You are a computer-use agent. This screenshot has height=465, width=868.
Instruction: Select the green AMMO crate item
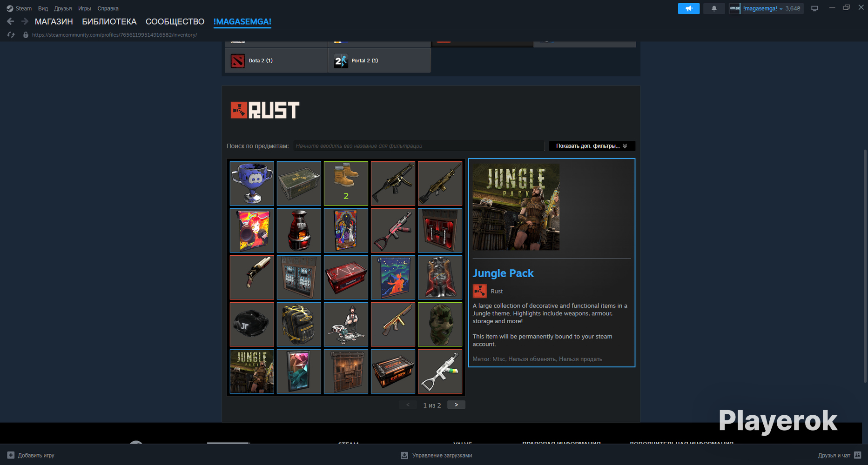[x=299, y=183]
